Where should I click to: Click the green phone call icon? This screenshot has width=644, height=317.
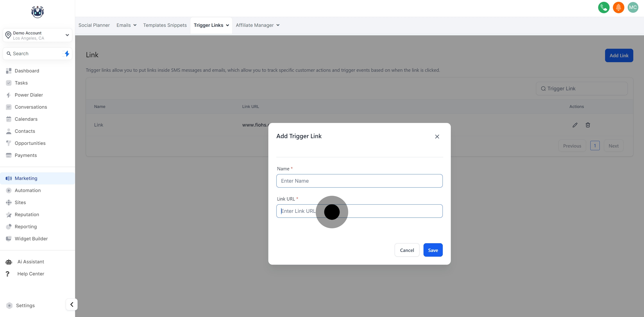tap(604, 8)
